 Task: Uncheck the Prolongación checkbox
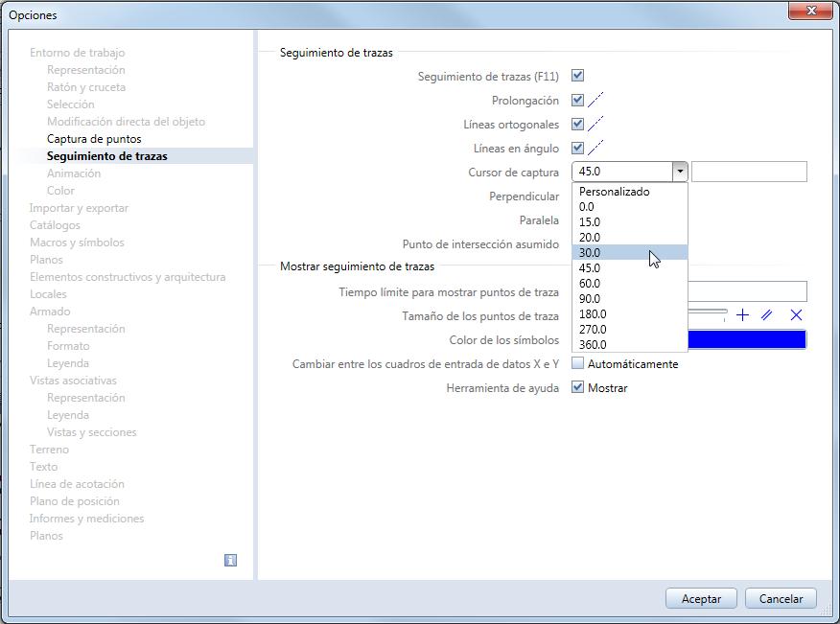pyautogui.click(x=577, y=100)
